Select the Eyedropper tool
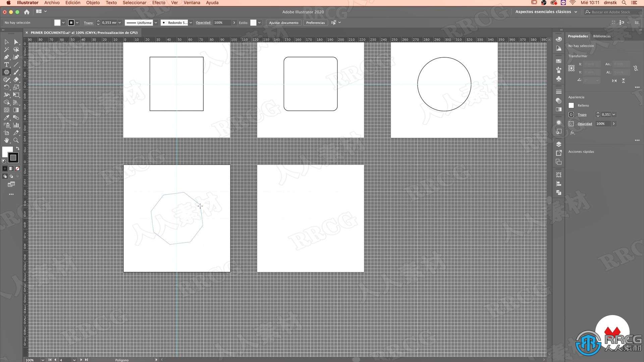 tap(6, 118)
